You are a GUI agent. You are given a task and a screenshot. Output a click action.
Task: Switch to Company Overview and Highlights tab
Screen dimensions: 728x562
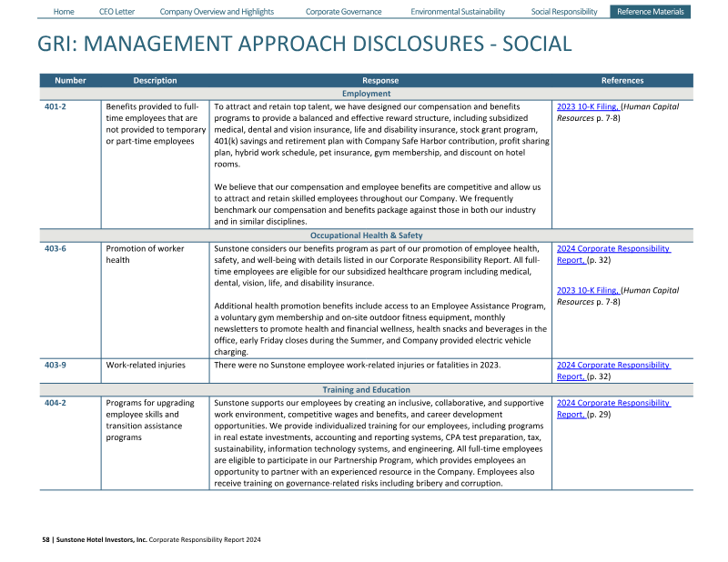[x=217, y=12]
